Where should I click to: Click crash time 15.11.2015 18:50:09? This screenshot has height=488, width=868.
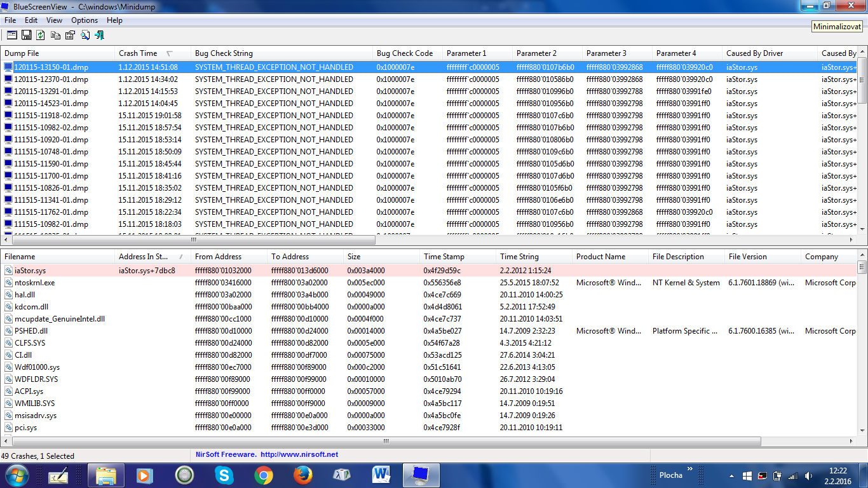pos(150,152)
